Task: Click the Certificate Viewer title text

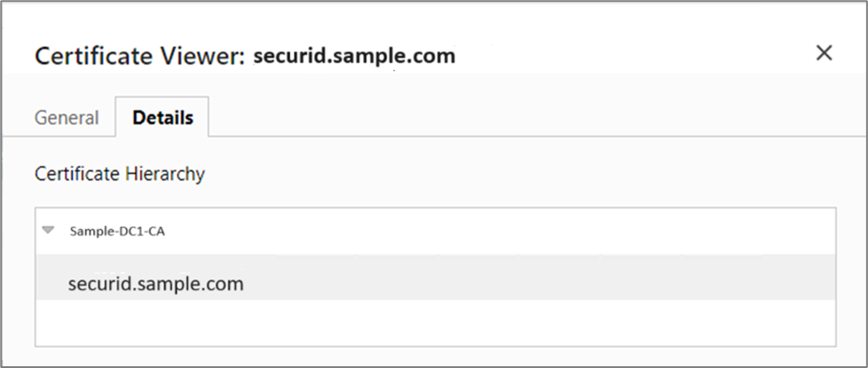Action: (138, 57)
